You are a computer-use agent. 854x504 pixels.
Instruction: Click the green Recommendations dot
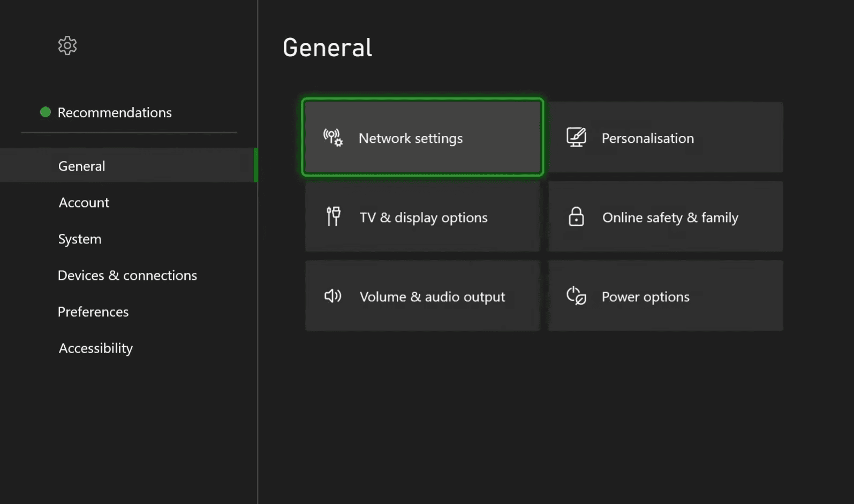46,112
